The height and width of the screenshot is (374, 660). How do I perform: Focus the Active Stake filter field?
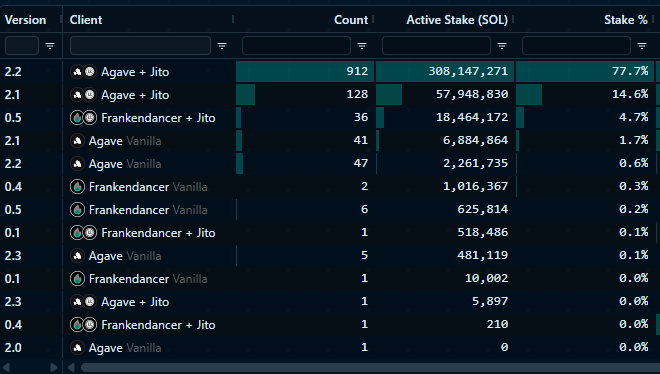click(x=436, y=45)
